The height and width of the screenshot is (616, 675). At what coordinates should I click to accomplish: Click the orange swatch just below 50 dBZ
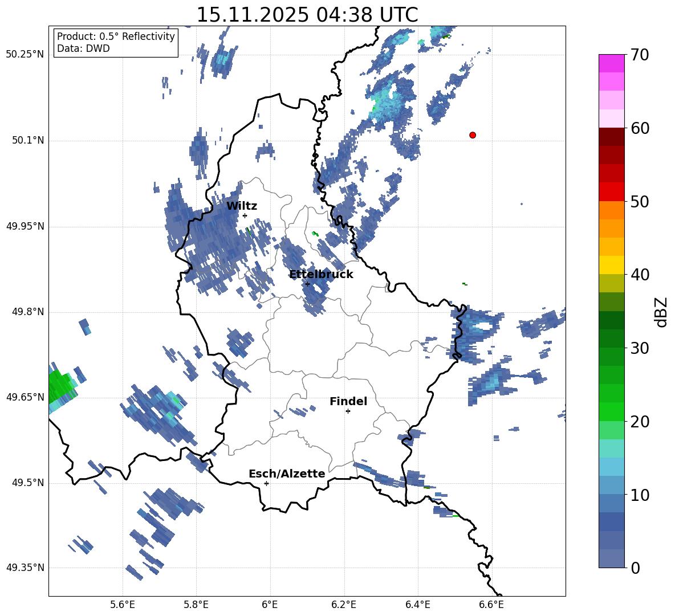tap(611, 210)
